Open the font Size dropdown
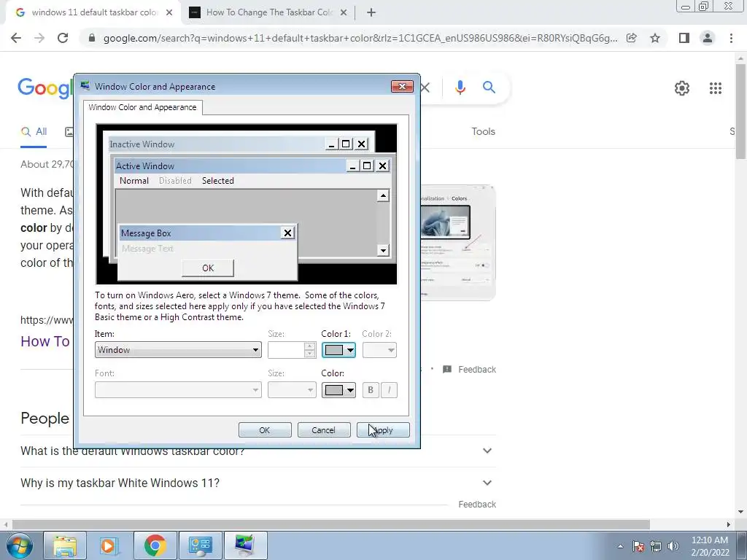This screenshot has width=747, height=560. click(x=292, y=390)
